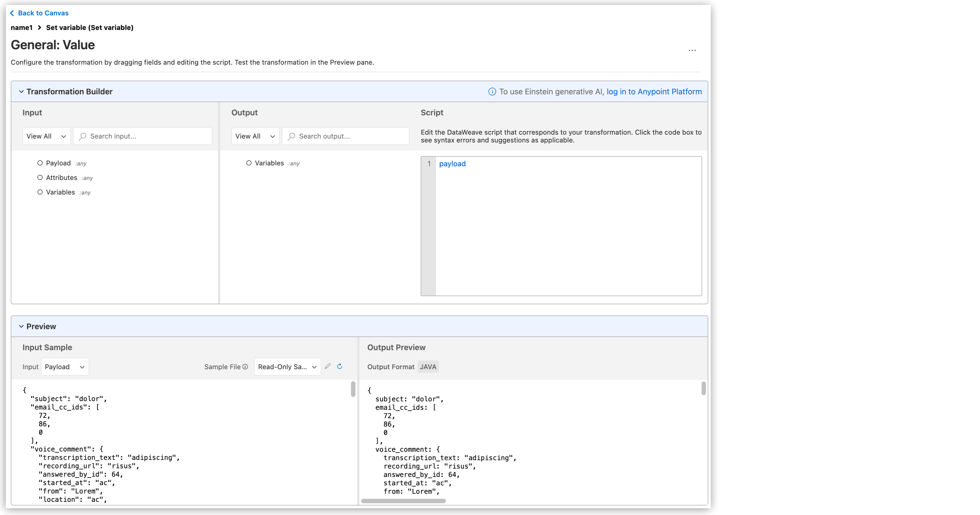Select the output Variables circle
The height and width of the screenshot is (515, 980).
coord(249,163)
